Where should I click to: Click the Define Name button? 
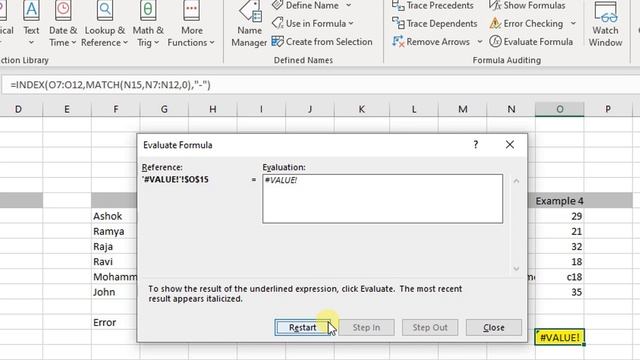[x=305, y=5]
